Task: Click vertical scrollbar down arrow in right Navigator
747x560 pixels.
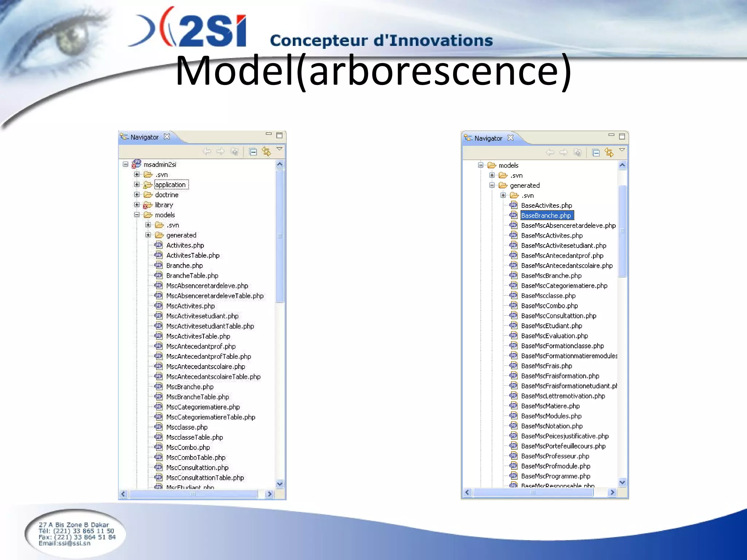Action: 623,482
